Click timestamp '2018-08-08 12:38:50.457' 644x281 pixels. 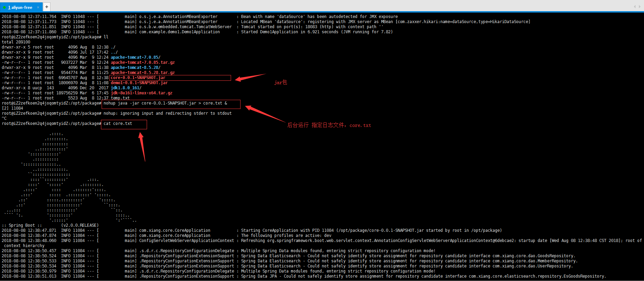coord(29,251)
